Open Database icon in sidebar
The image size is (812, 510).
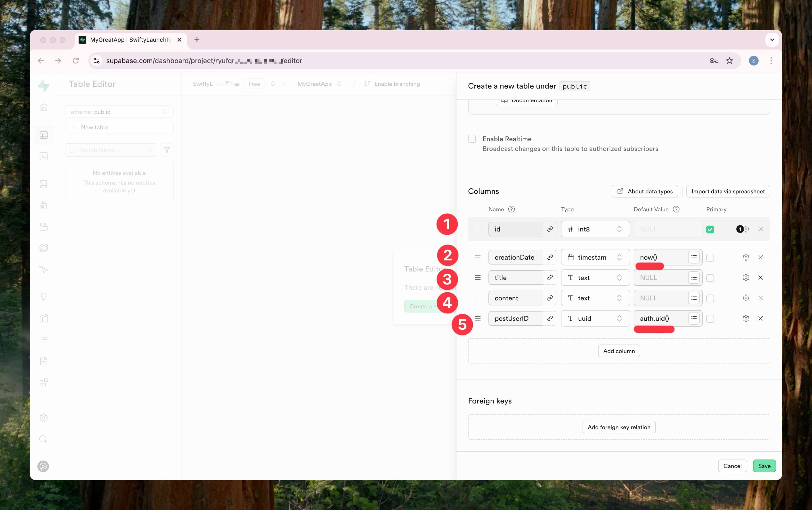(x=43, y=184)
